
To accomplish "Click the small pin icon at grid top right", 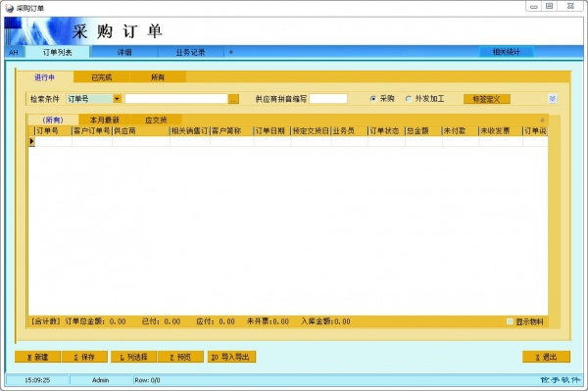I will pos(542,120).
